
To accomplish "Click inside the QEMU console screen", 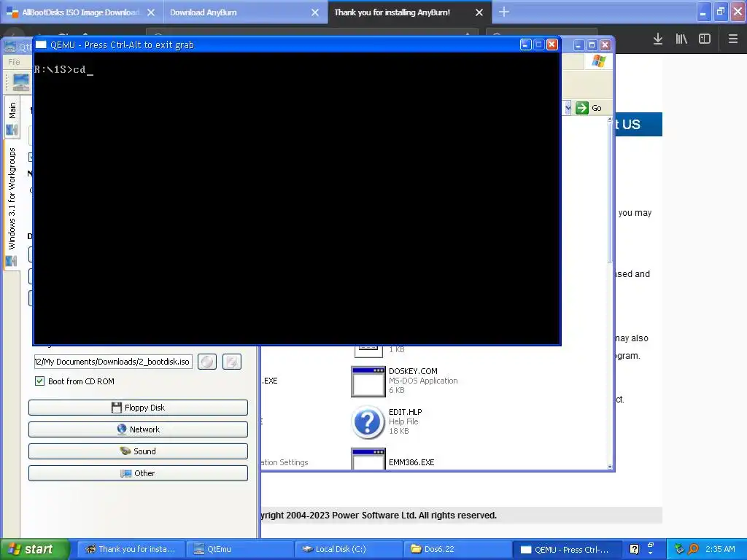I will (x=297, y=198).
